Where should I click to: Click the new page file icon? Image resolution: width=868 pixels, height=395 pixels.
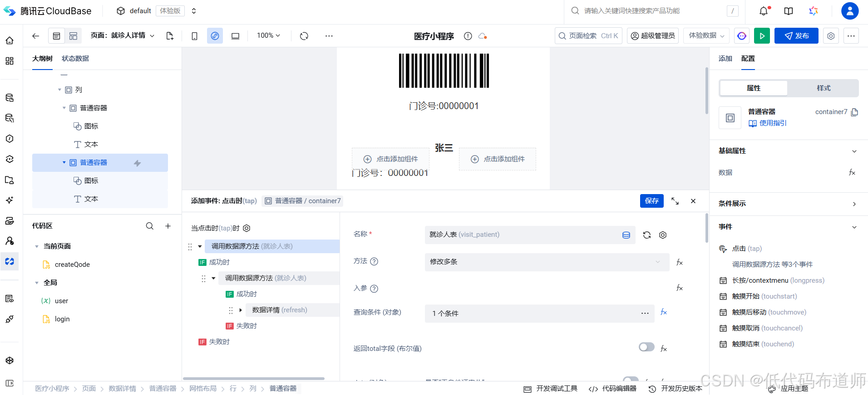pos(170,36)
